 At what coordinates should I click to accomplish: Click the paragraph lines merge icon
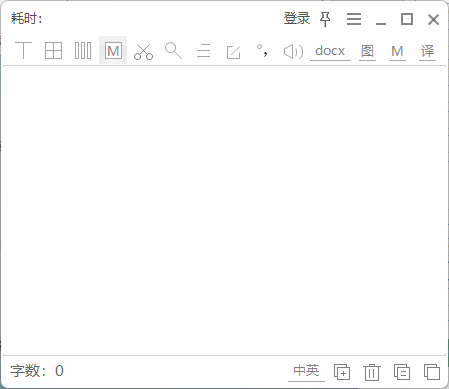[203, 51]
